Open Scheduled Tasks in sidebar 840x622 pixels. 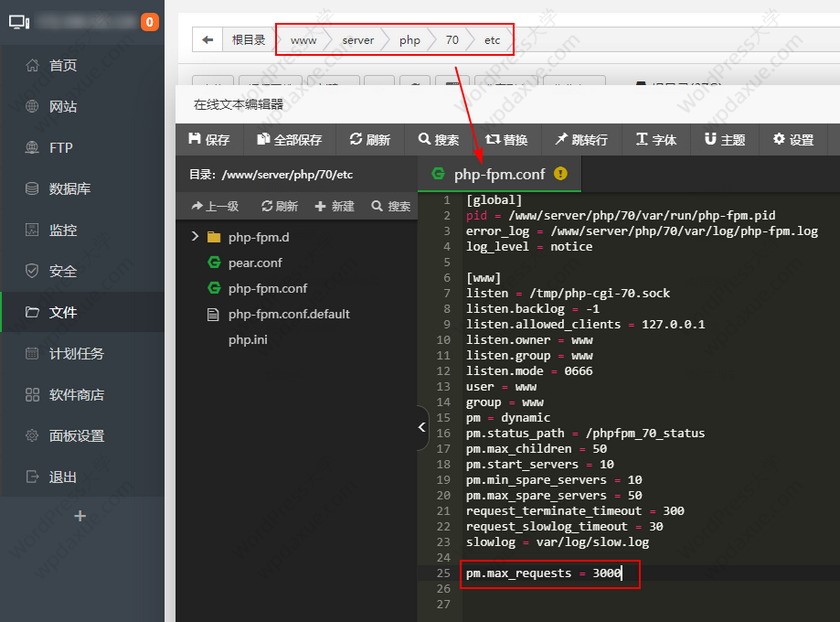click(x=76, y=354)
